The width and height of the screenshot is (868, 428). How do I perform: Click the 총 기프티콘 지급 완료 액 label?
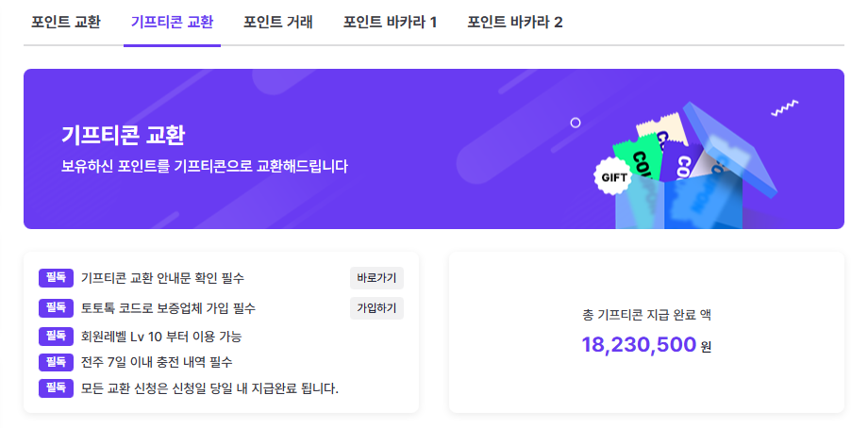point(646,314)
